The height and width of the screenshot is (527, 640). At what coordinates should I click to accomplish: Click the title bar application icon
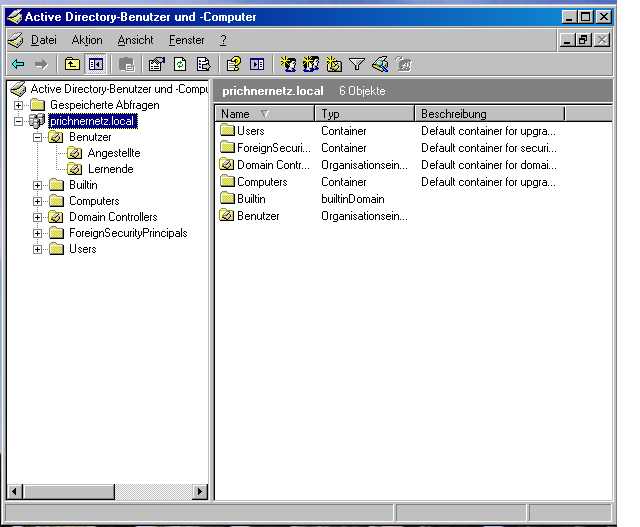[15, 17]
